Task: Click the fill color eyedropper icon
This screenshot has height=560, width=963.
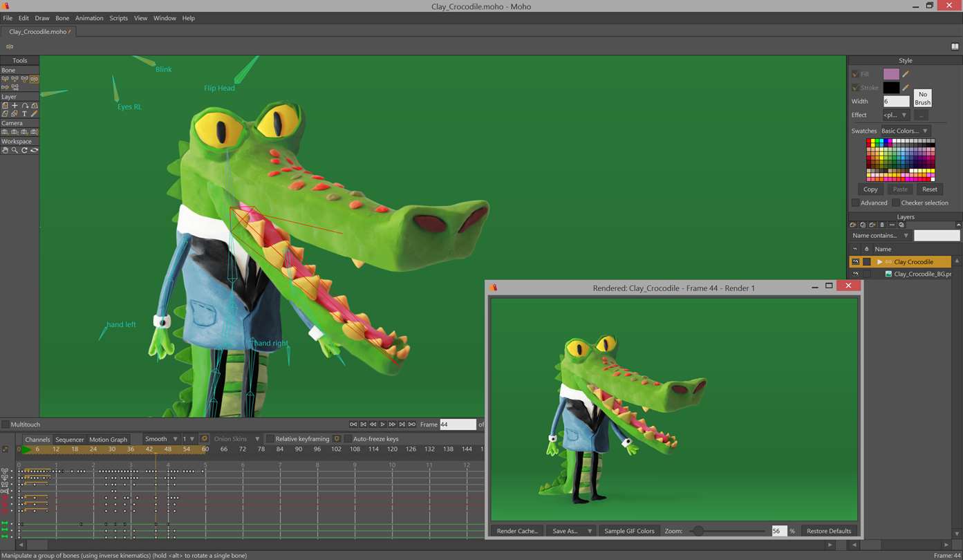Action: (906, 74)
